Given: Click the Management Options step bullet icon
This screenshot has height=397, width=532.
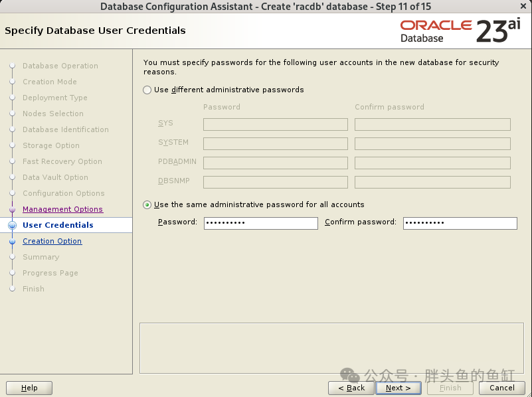Looking at the screenshot, I should (x=12, y=210).
